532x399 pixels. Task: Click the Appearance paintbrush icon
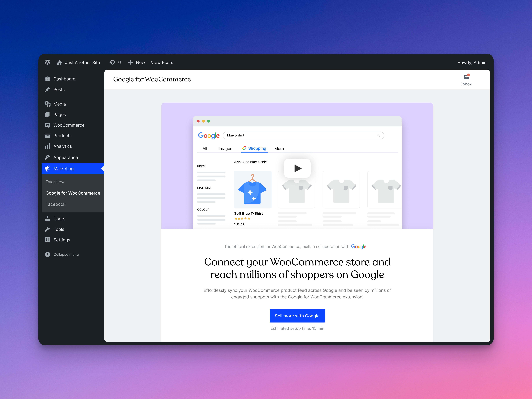tap(48, 157)
